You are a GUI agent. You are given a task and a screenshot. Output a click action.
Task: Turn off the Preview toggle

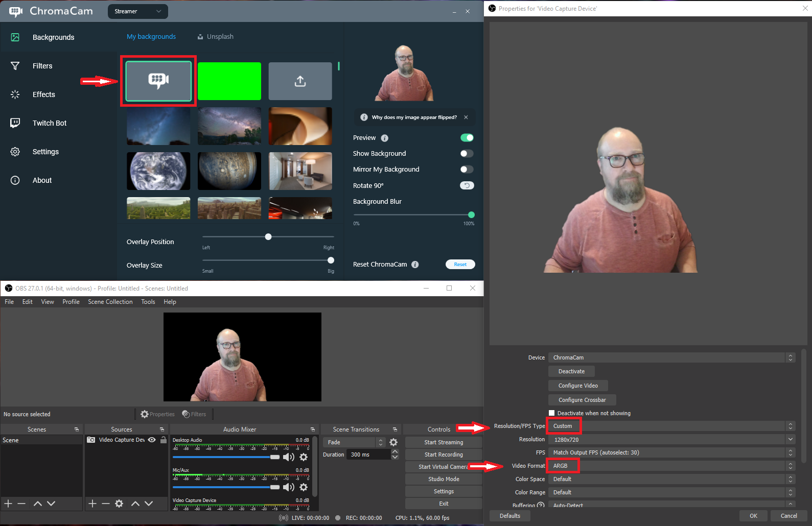[x=467, y=138]
